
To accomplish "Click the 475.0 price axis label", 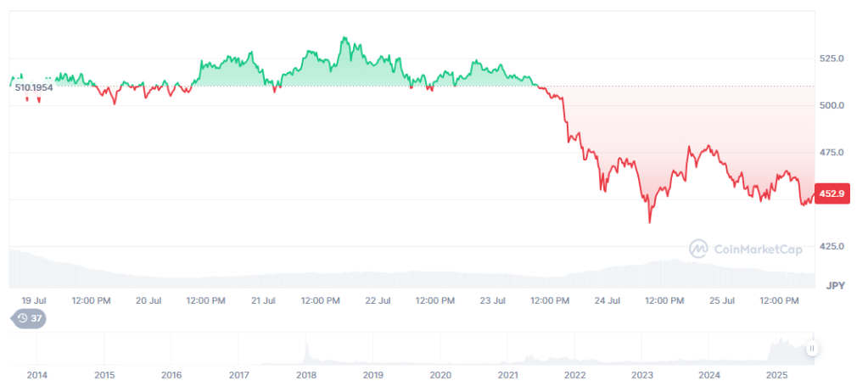I will coord(831,153).
